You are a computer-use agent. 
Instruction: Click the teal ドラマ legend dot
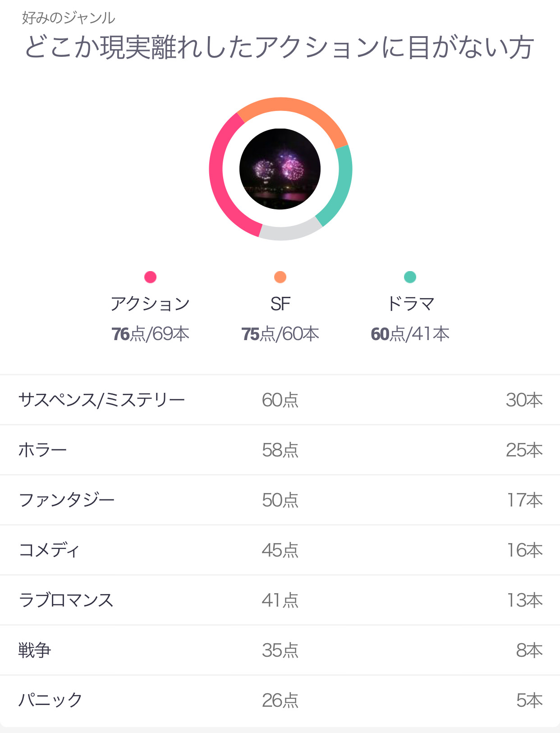[x=410, y=277]
